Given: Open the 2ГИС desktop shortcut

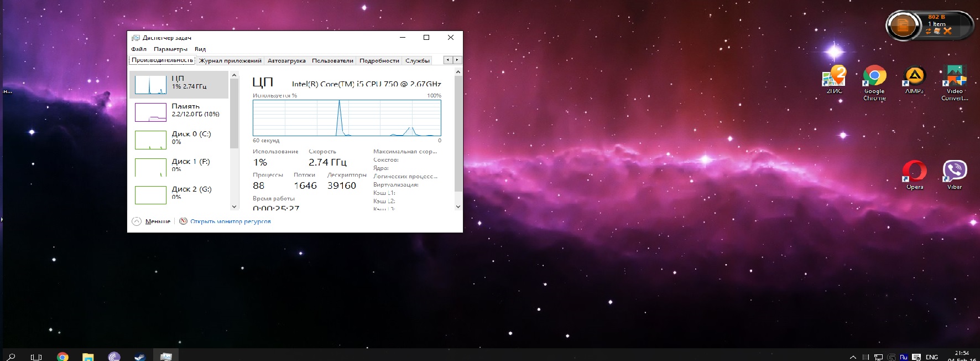Looking at the screenshot, I should (x=834, y=80).
